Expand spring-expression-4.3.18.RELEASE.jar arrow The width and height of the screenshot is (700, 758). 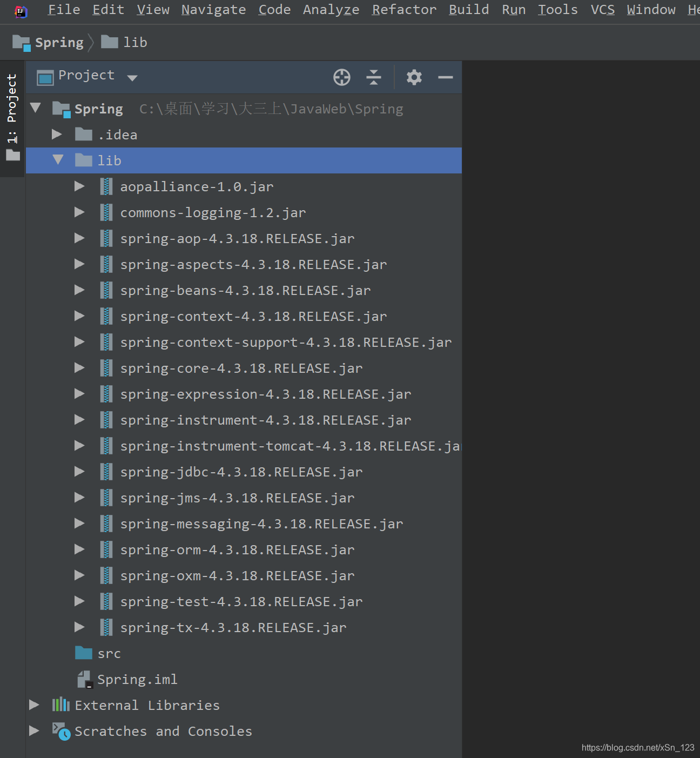(79, 393)
